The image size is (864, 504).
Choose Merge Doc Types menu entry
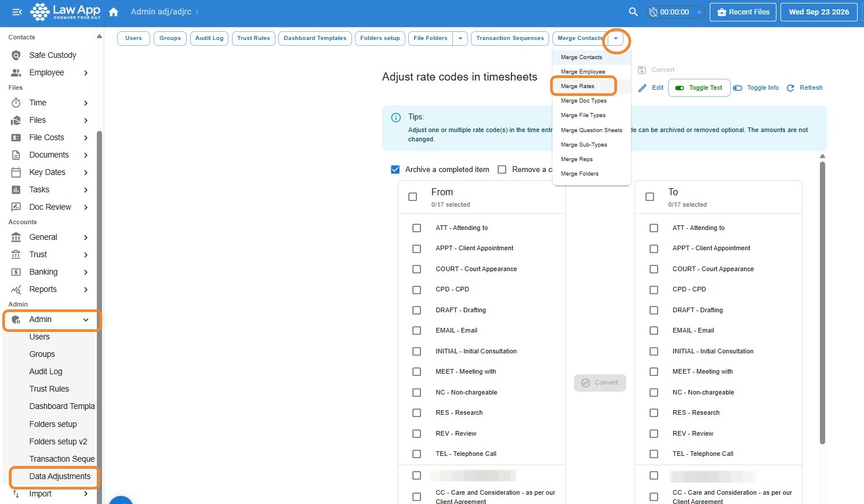point(591,101)
